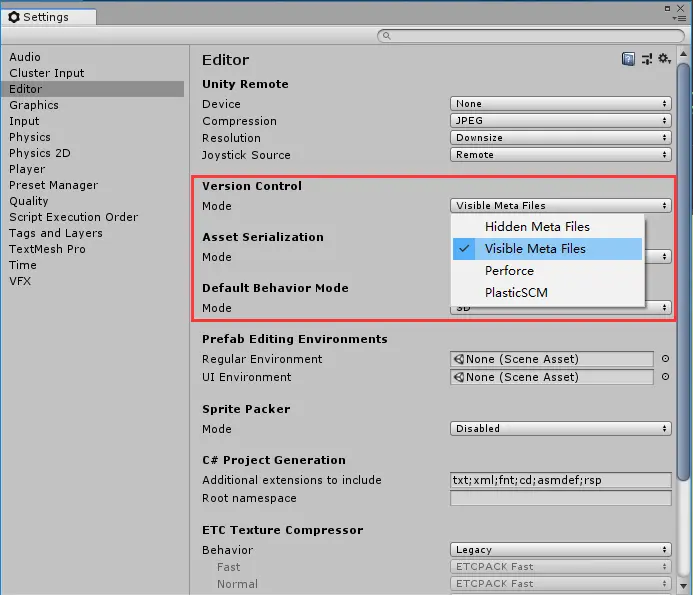693x595 pixels.
Task: Click the C# Project Generation heading
Action: point(274,460)
